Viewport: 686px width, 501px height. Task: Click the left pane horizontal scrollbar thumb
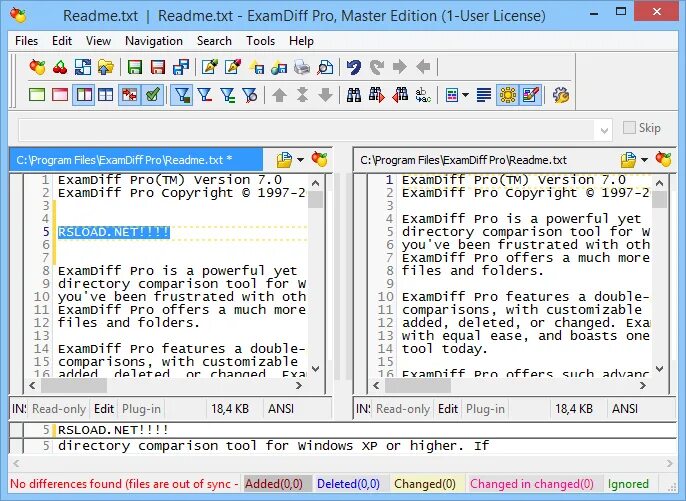tap(74, 385)
